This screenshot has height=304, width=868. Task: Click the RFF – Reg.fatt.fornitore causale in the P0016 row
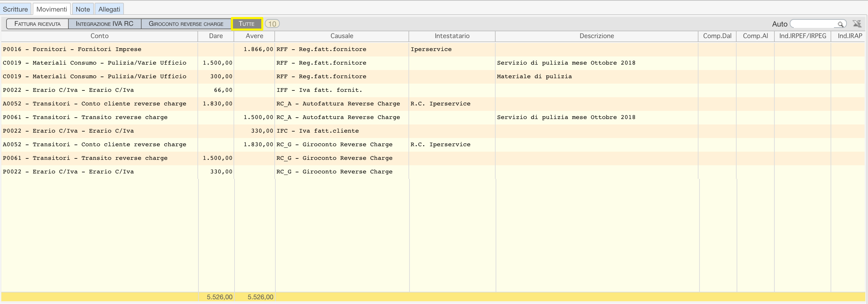point(321,49)
